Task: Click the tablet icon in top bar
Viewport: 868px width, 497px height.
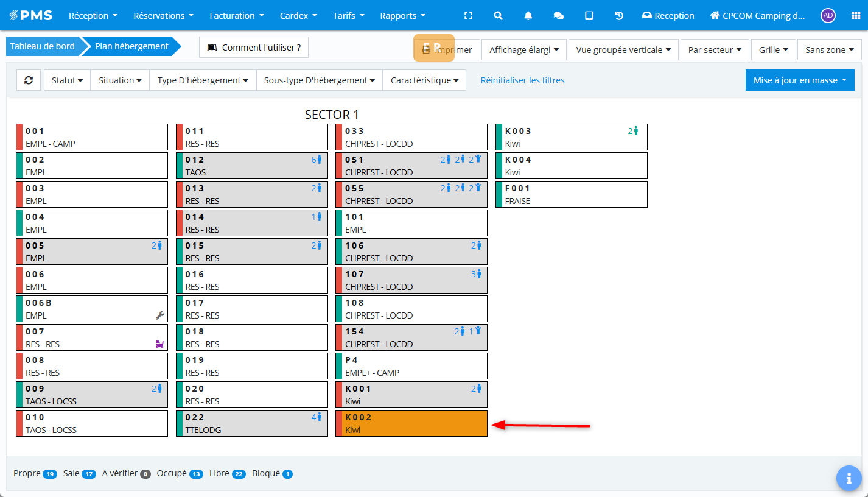Action: pyautogui.click(x=589, y=16)
